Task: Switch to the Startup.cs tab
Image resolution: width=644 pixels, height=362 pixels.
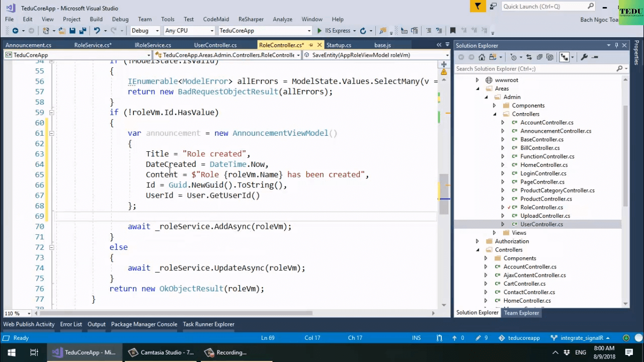Action: (x=339, y=45)
